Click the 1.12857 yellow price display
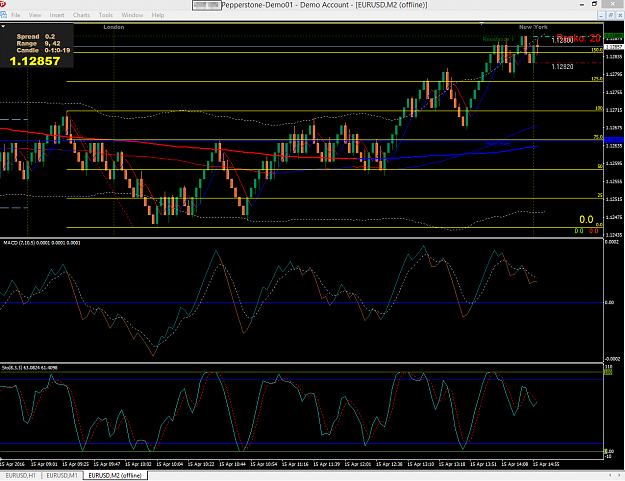Viewport: 625px width, 481px height. point(35,61)
